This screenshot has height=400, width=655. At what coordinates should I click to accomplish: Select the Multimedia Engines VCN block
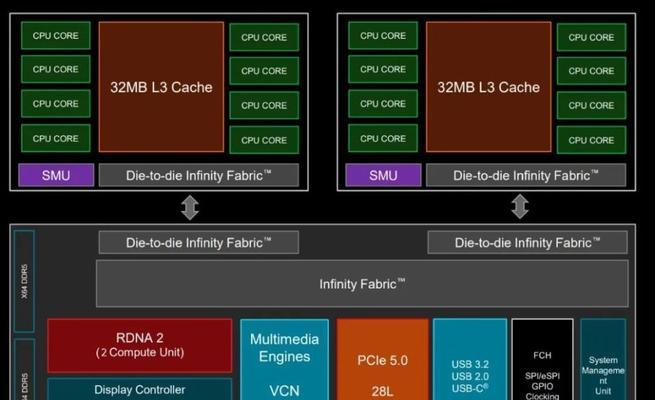coord(284,359)
